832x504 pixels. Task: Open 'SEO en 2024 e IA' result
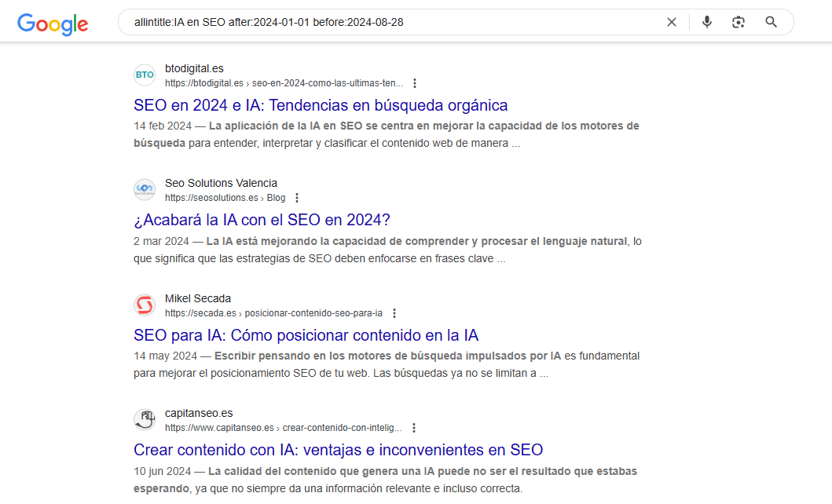(321, 105)
